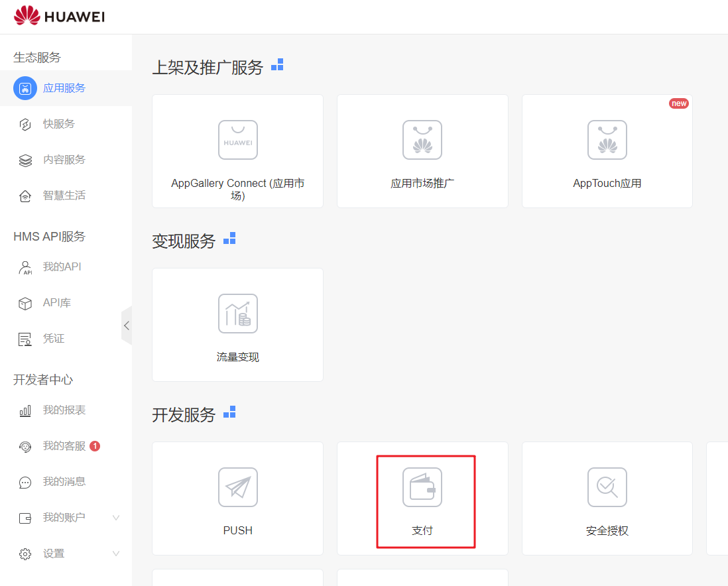The width and height of the screenshot is (728, 586).
Task: Click the 我的客服 headset icon
Action: (25, 447)
